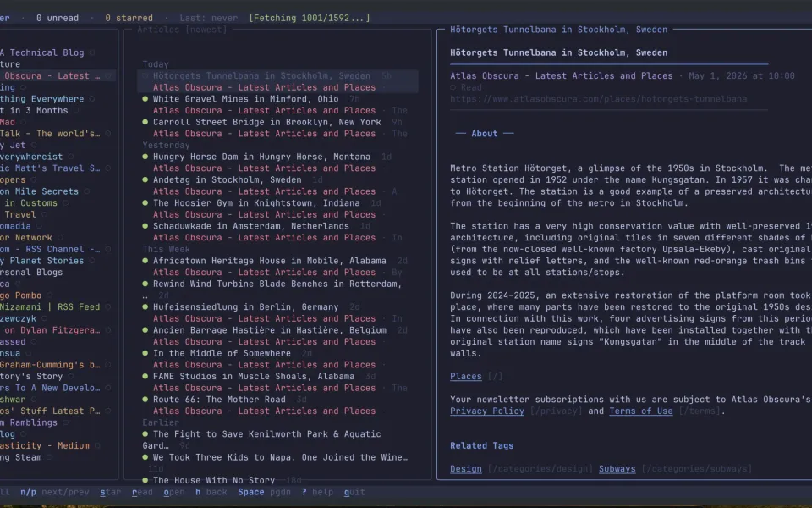Open Route 66: The Mother Road article

tap(219, 399)
